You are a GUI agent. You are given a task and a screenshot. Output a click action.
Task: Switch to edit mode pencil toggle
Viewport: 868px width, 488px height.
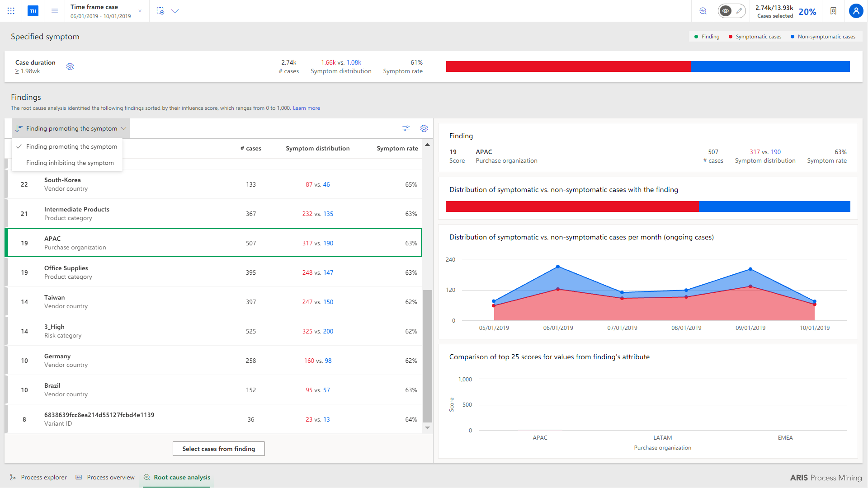point(739,11)
